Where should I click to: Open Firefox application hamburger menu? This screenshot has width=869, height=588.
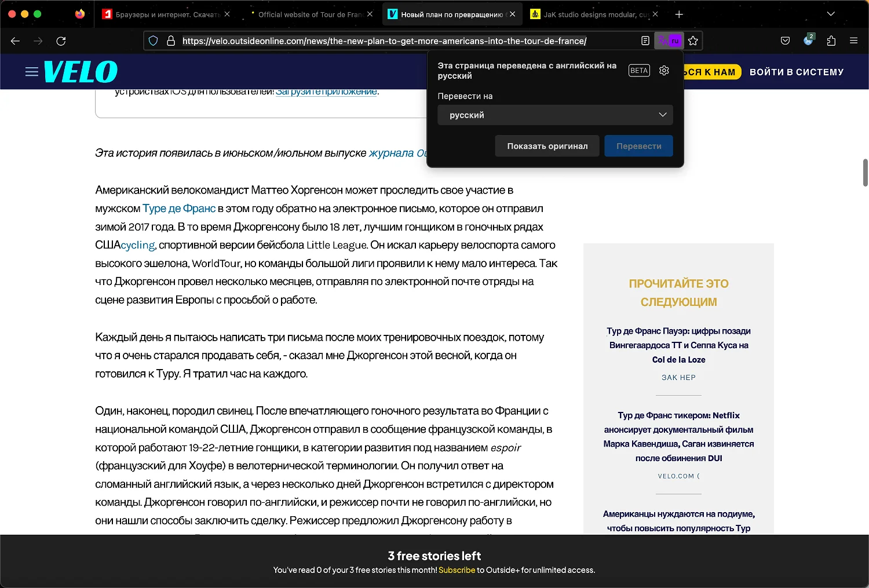tap(853, 41)
